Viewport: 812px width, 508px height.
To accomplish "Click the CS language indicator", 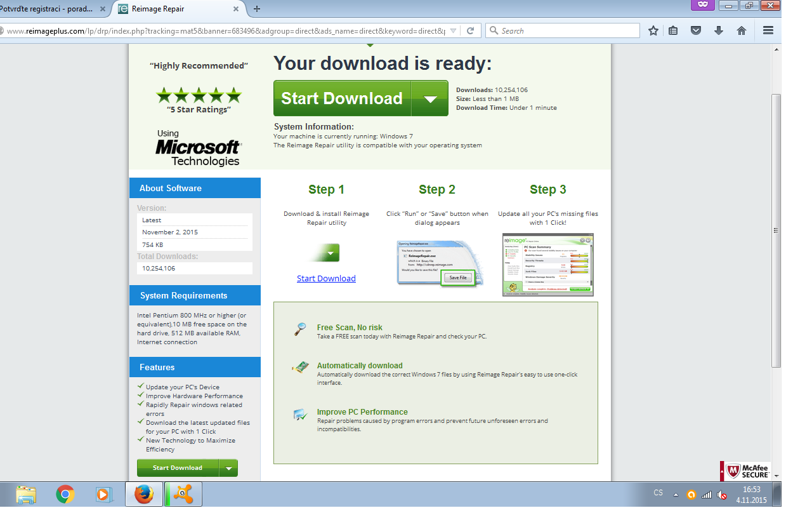I will point(658,493).
